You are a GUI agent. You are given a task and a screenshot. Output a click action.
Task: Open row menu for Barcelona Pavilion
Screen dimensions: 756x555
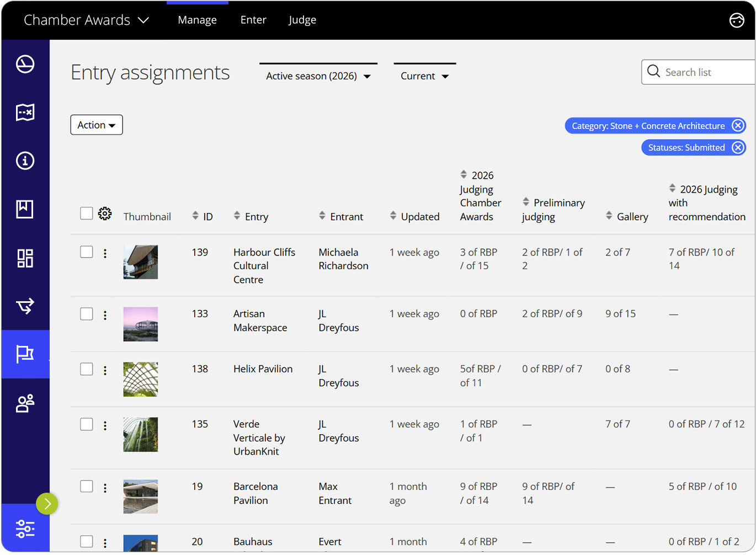coord(105,488)
